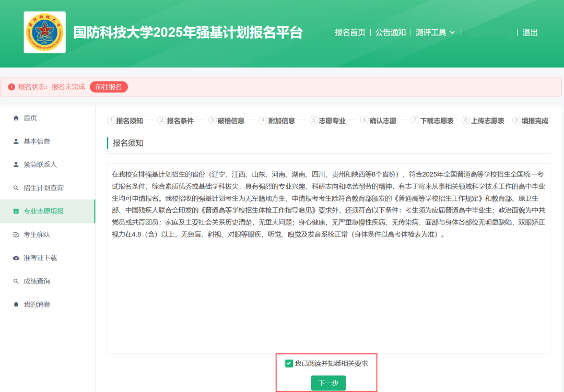Click the 上传志愿表 step label

(x=488, y=121)
